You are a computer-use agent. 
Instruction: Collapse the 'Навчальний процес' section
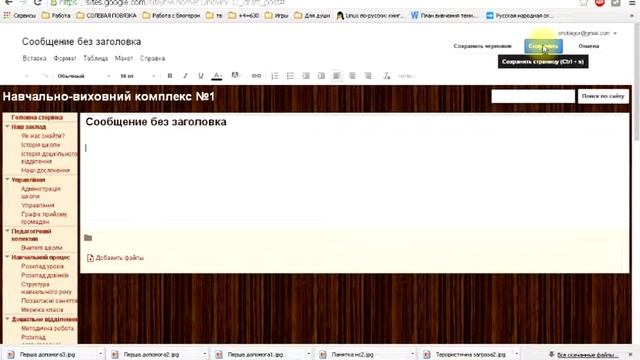(7, 258)
